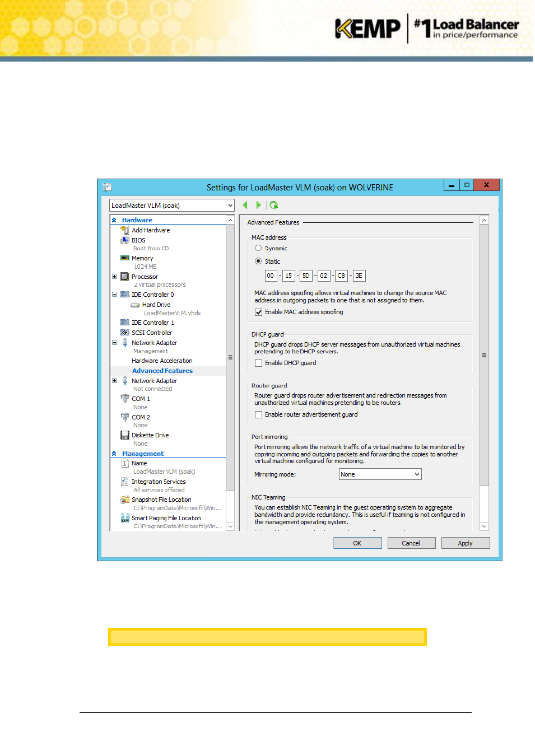Collapse the IDE Controller 0 node

click(115, 295)
